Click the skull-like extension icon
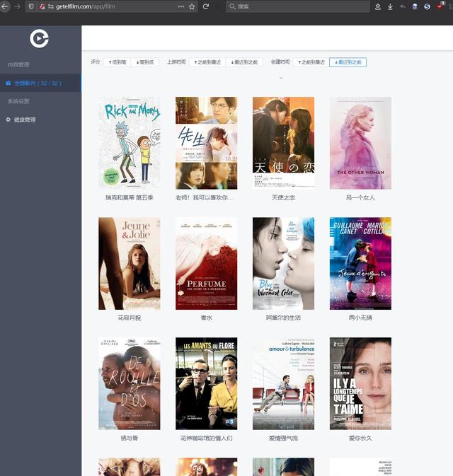453x476 pixels. 415,6
